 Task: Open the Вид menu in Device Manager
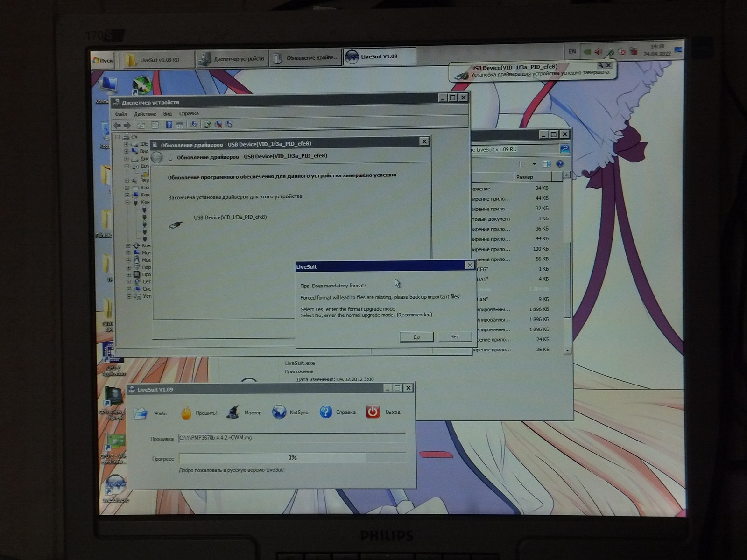168,114
